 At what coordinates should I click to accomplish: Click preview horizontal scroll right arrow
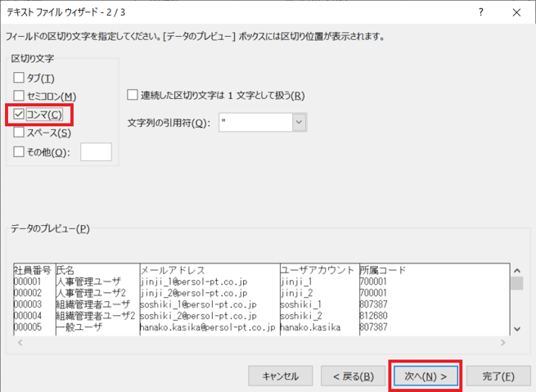click(x=502, y=342)
